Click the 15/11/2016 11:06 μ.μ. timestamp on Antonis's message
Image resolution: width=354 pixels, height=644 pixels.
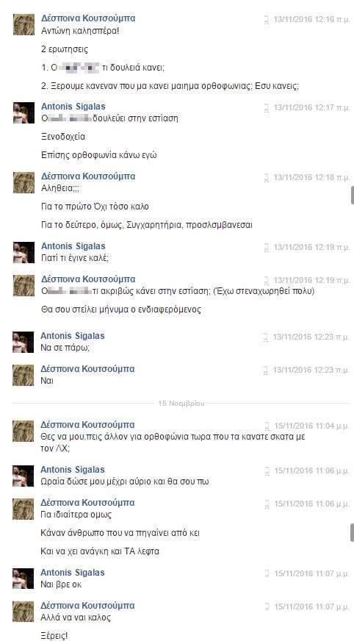311,471
